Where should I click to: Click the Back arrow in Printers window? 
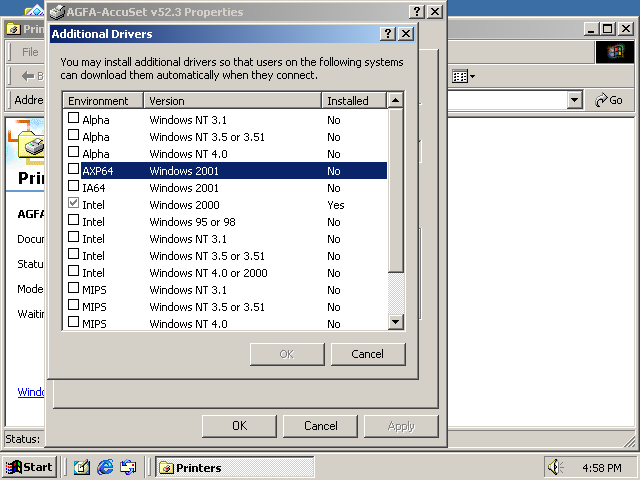tap(28, 76)
